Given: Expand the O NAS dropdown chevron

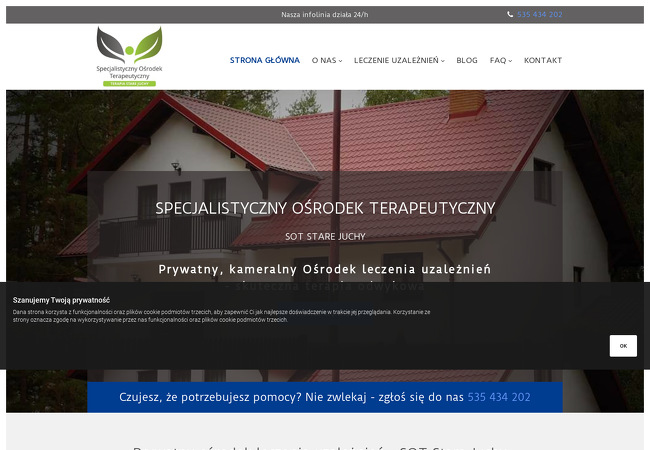Looking at the screenshot, I should pos(340,61).
